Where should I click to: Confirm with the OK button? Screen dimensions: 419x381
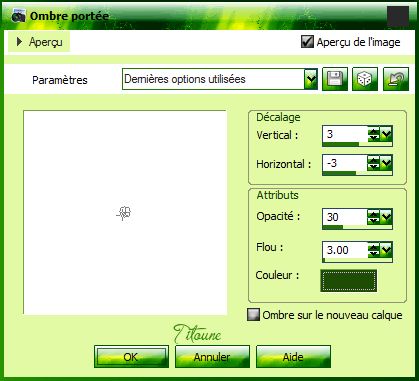click(131, 357)
